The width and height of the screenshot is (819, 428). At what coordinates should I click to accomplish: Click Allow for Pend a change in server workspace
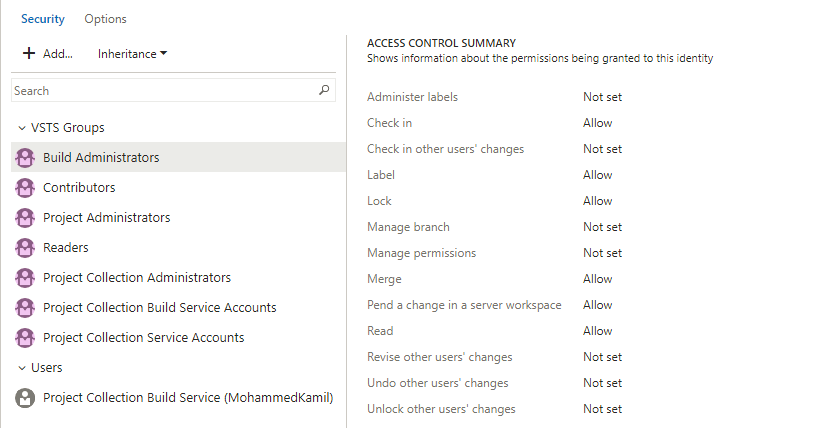click(598, 305)
